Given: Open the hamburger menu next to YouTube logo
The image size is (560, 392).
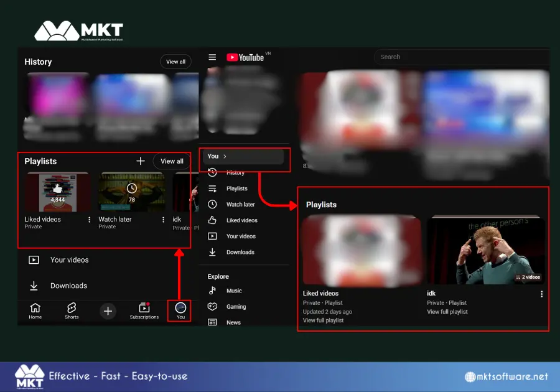Looking at the screenshot, I should point(212,57).
